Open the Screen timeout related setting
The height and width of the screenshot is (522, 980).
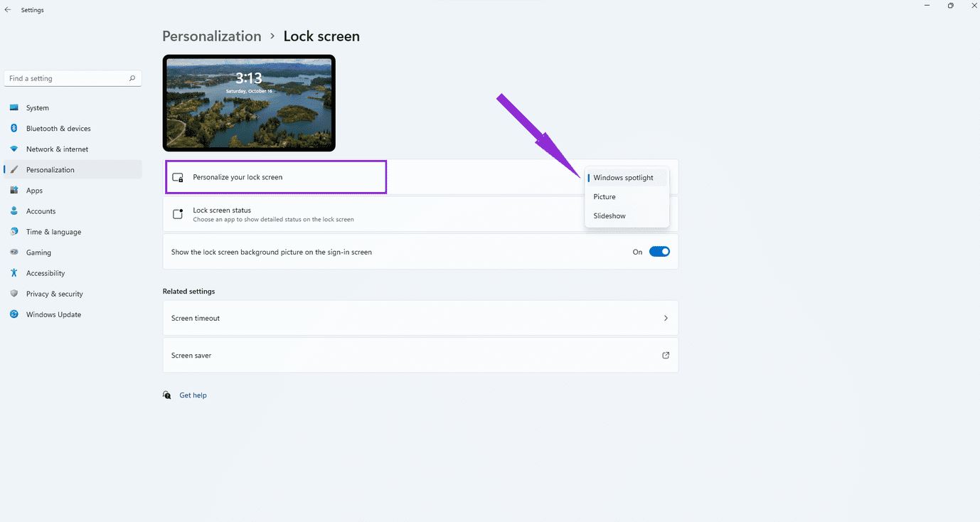pyautogui.click(x=420, y=318)
